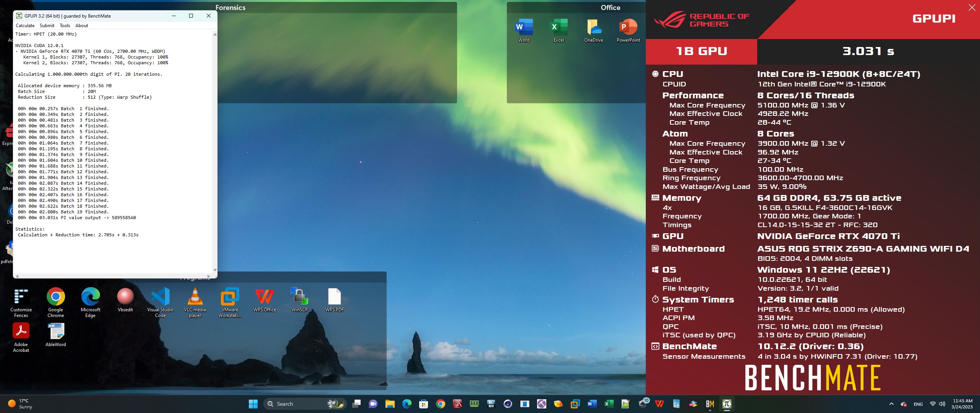Open the AbleWord desktop shortcut
Viewport: 980px width, 413px height.
(x=56, y=335)
